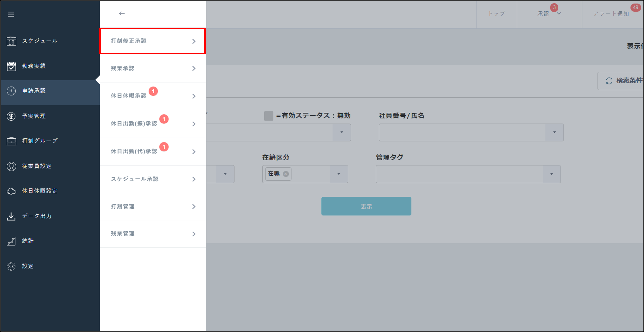Image resolution: width=644 pixels, height=332 pixels.
Task: Click the 打刻グループ briefcase icon
Action: 11,141
